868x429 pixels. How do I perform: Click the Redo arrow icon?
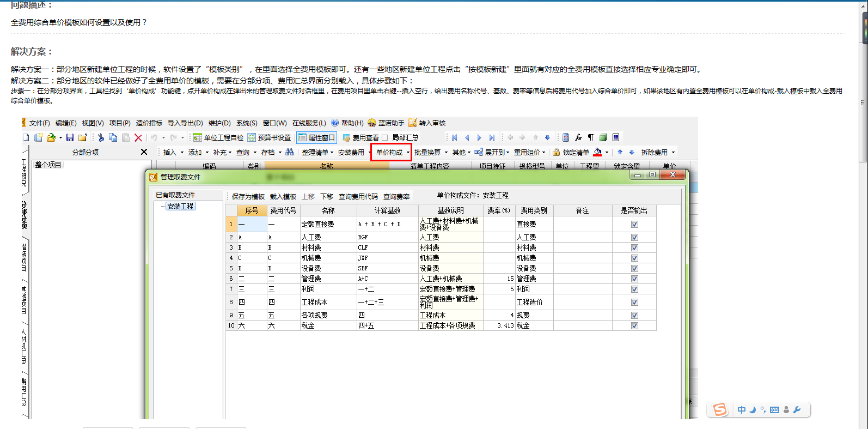pos(173,137)
